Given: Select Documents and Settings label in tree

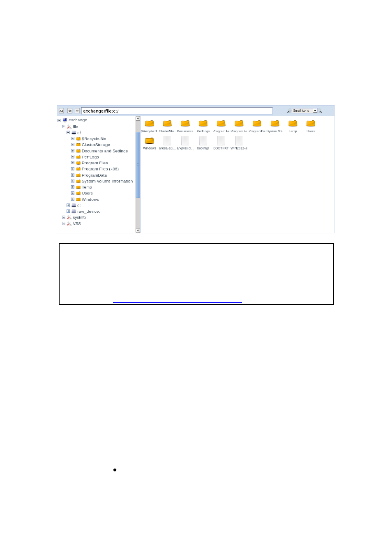Looking at the screenshot, I should (105, 151).
